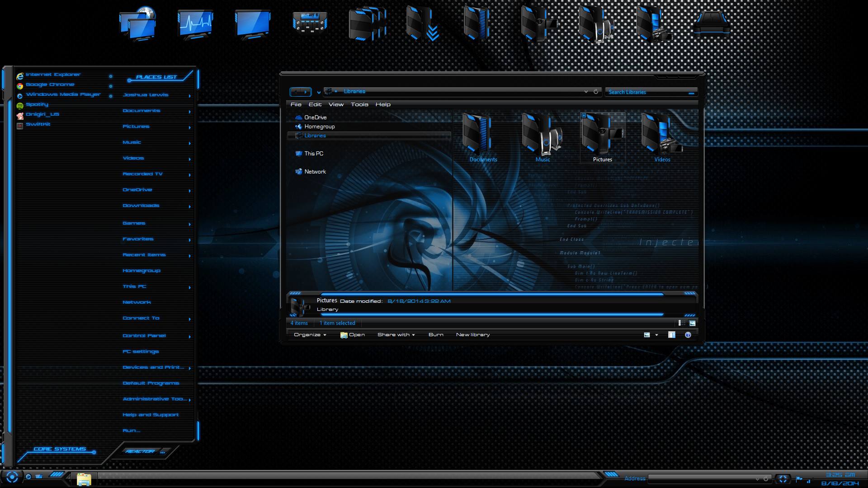Open the View menu

click(x=336, y=104)
